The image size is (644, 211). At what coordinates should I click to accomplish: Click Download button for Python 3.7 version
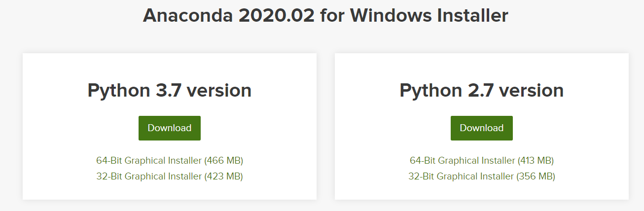coord(169,128)
